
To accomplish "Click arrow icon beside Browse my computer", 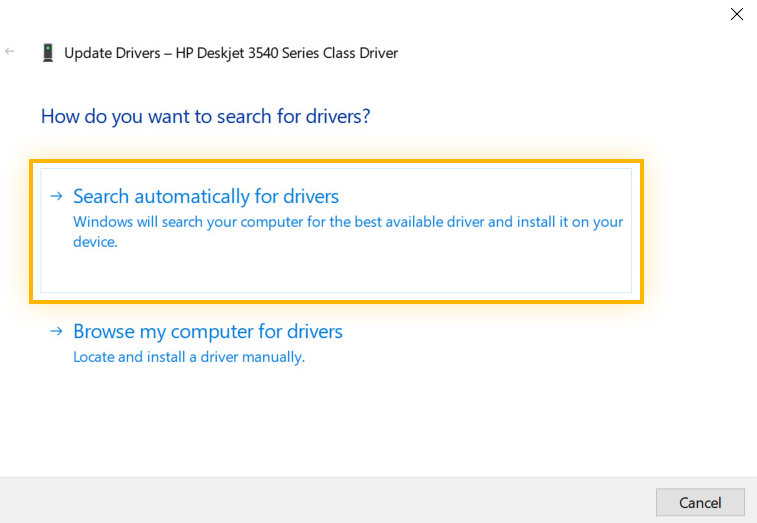I will (56, 331).
